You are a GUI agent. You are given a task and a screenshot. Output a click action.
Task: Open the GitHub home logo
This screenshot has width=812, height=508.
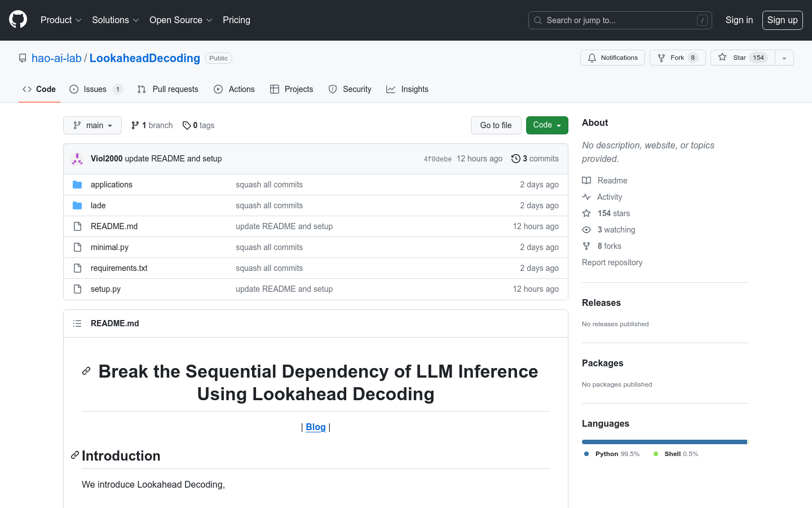coord(17,20)
